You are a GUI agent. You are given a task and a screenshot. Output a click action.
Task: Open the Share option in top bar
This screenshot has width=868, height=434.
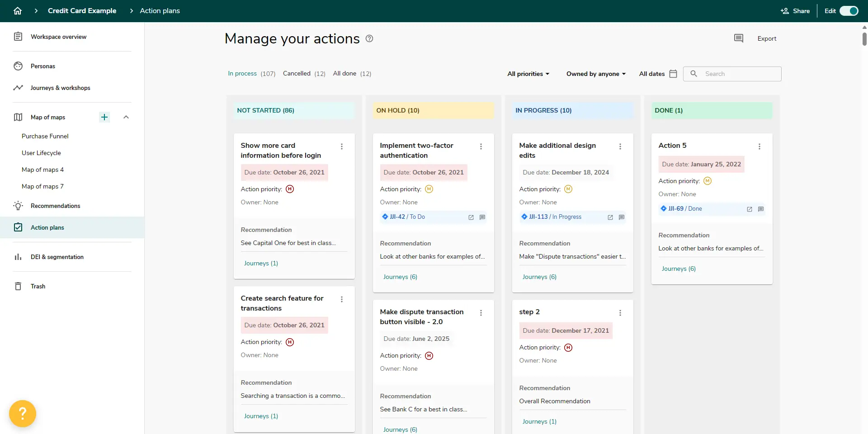click(795, 10)
